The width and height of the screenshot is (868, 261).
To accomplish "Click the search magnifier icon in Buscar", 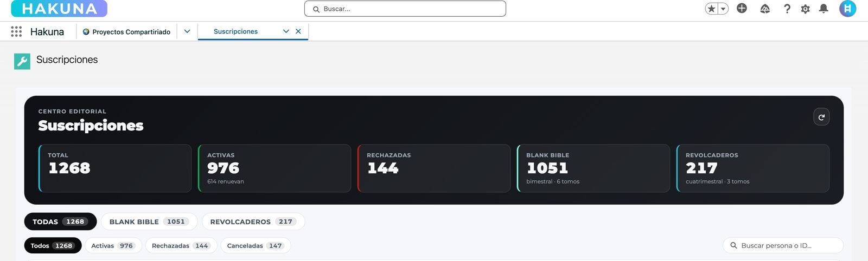I will [316, 9].
